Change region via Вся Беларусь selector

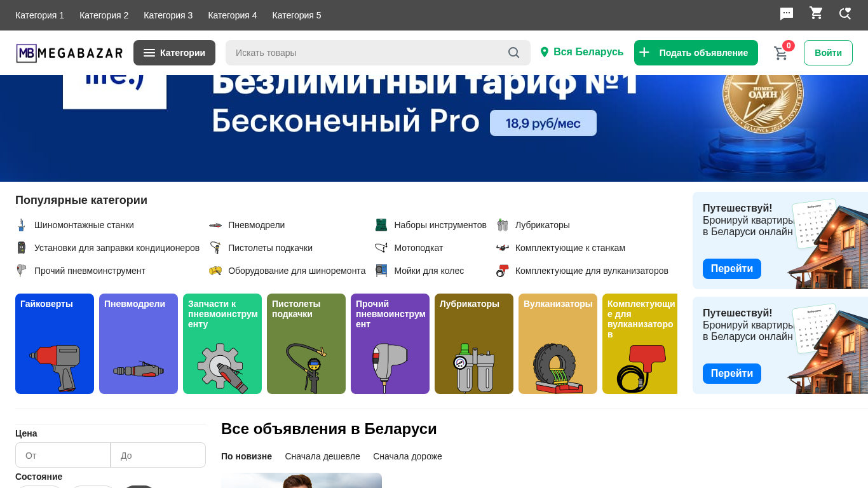coord(581,52)
